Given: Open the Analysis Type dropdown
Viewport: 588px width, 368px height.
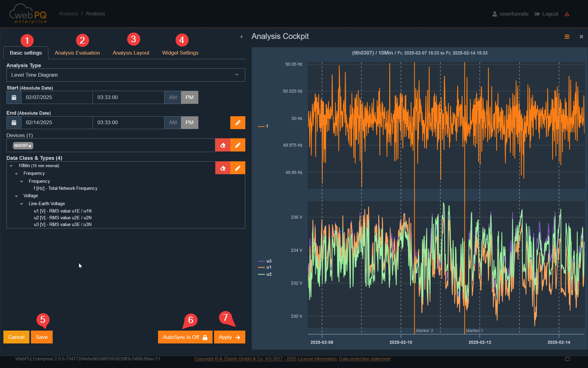Looking at the screenshot, I should (236, 75).
